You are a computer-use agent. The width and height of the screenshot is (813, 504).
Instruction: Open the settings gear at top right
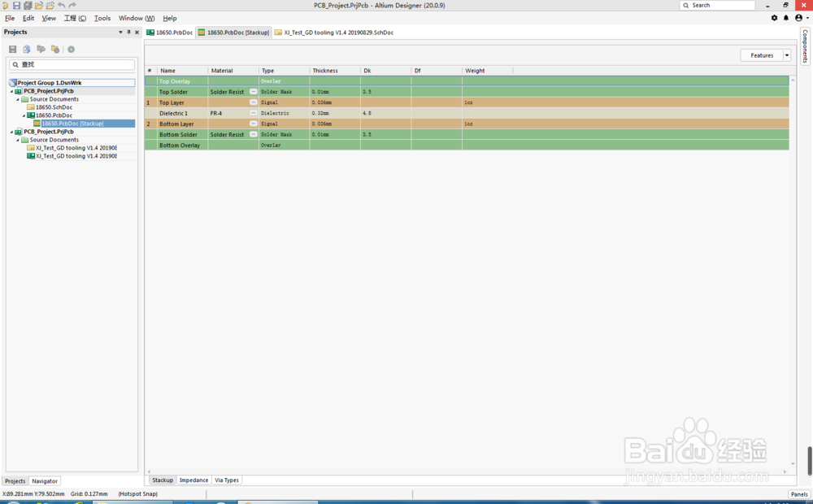(x=774, y=18)
